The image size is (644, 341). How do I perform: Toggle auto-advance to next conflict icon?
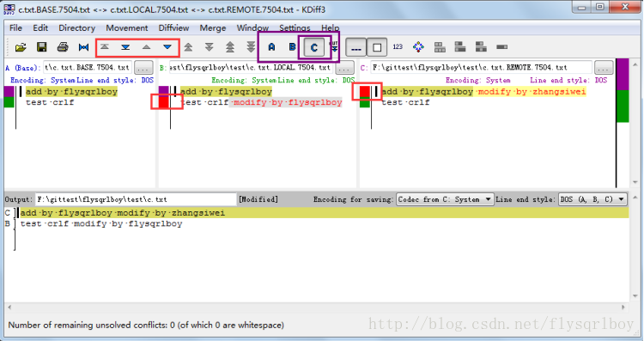click(x=334, y=47)
